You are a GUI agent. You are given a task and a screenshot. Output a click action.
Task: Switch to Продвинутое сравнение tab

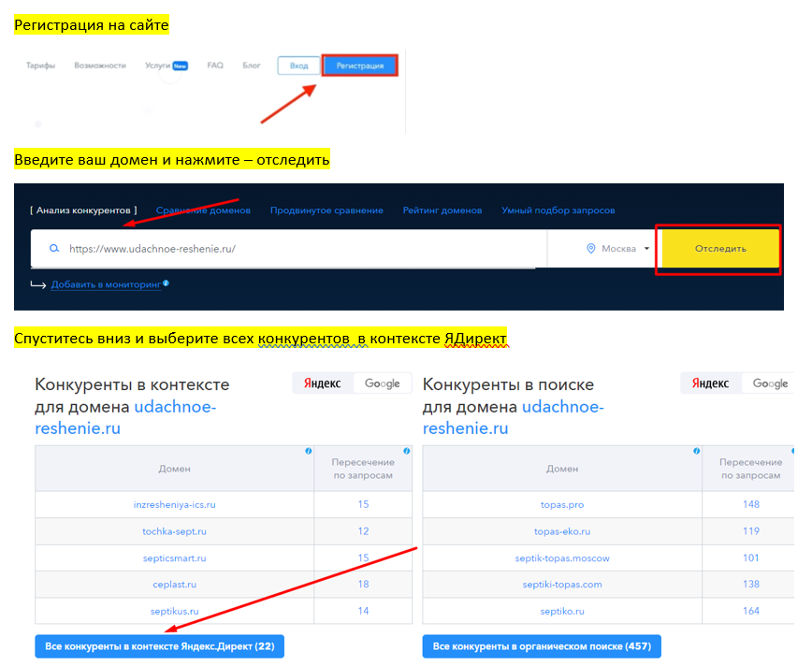coord(326,210)
